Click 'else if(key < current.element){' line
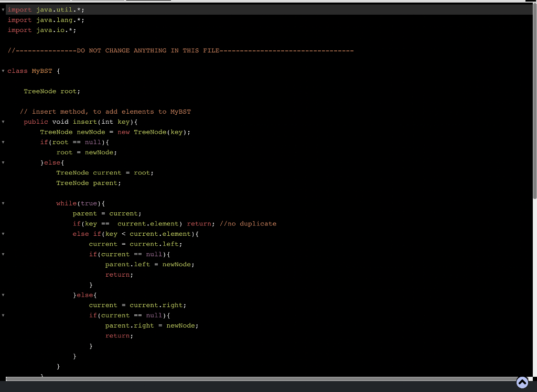Screen dimensions: 537x392 click(136, 234)
